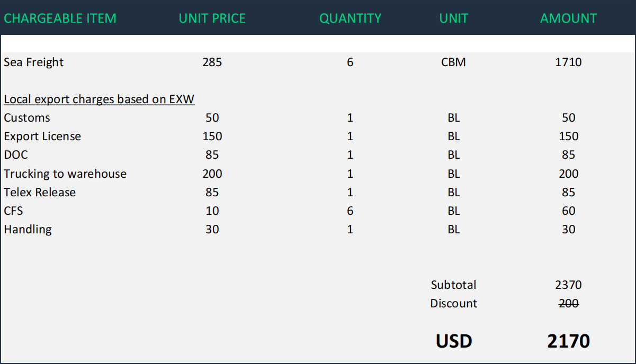This screenshot has width=636, height=364.
Task: Select the Subtotal label
Action: click(453, 285)
